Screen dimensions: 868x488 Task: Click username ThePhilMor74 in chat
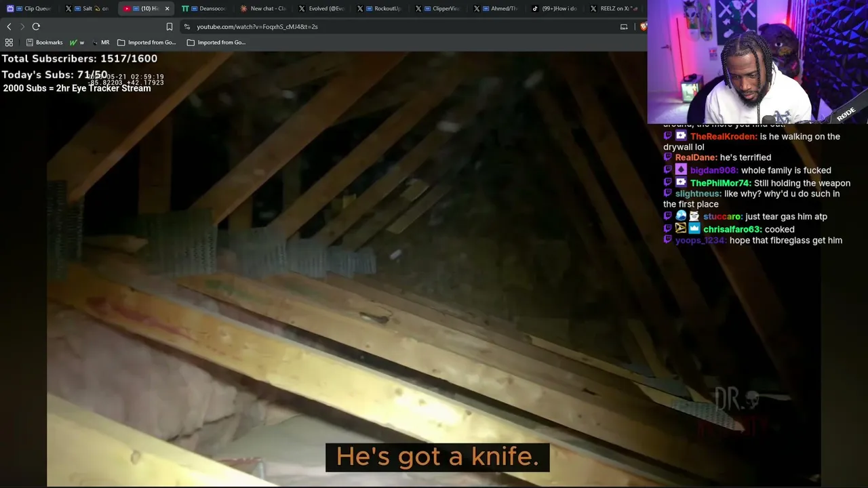(x=720, y=183)
